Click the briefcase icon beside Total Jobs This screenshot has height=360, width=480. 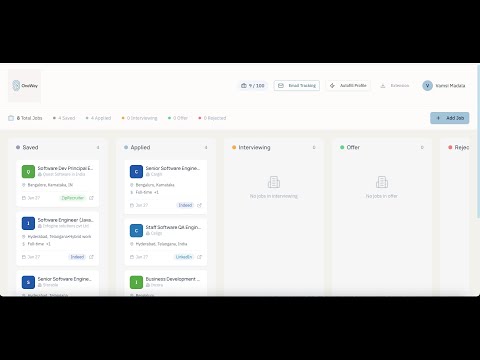tap(11, 118)
